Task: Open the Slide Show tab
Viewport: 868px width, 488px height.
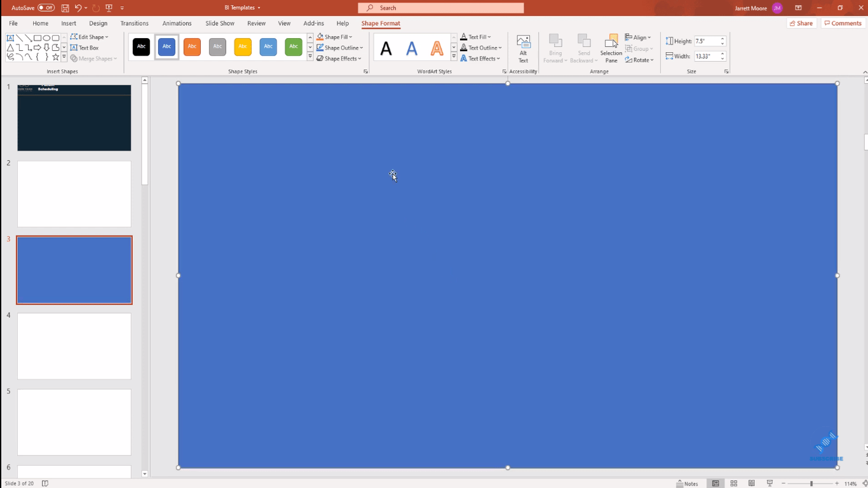Action: (x=220, y=24)
